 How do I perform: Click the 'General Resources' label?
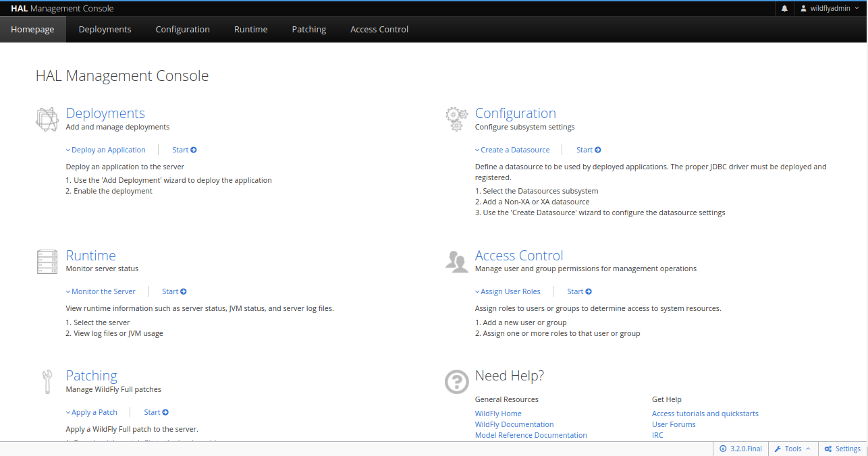(x=507, y=399)
